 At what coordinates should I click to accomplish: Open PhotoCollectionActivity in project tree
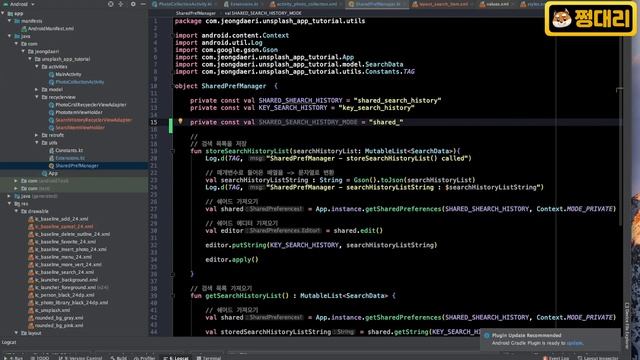tap(76, 82)
